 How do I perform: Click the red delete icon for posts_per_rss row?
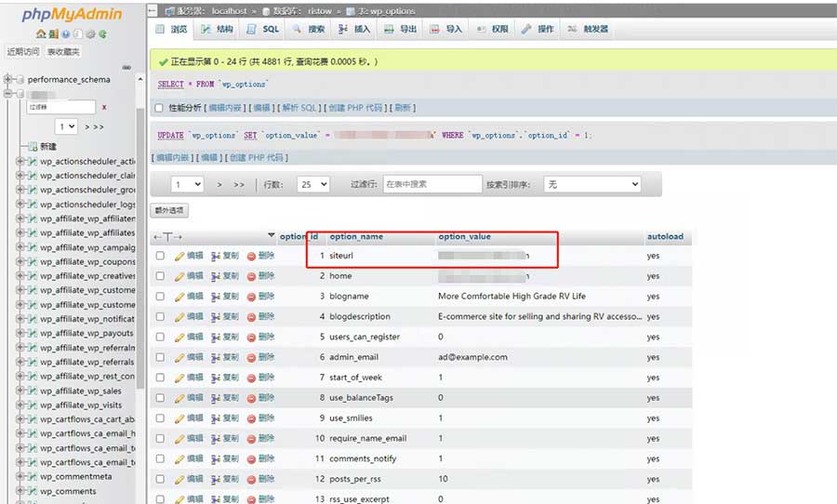pyautogui.click(x=251, y=480)
